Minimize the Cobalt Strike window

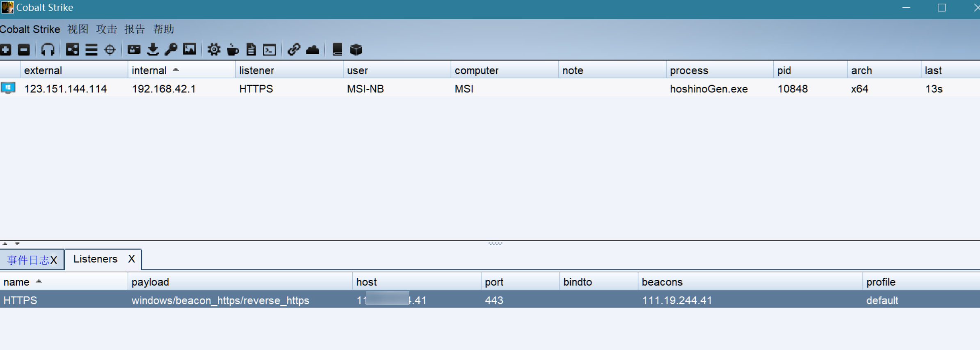pyautogui.click(x=907, y=8)
